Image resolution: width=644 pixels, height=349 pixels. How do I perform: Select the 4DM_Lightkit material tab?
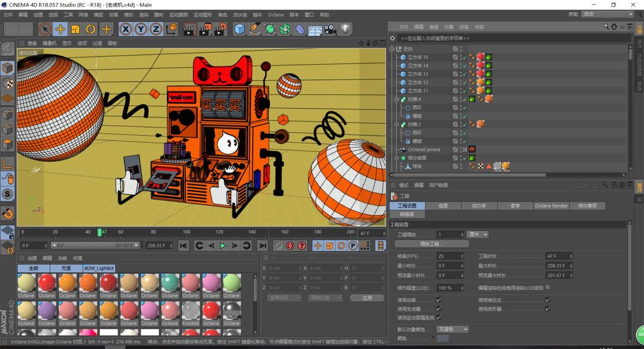pos(99,268)
